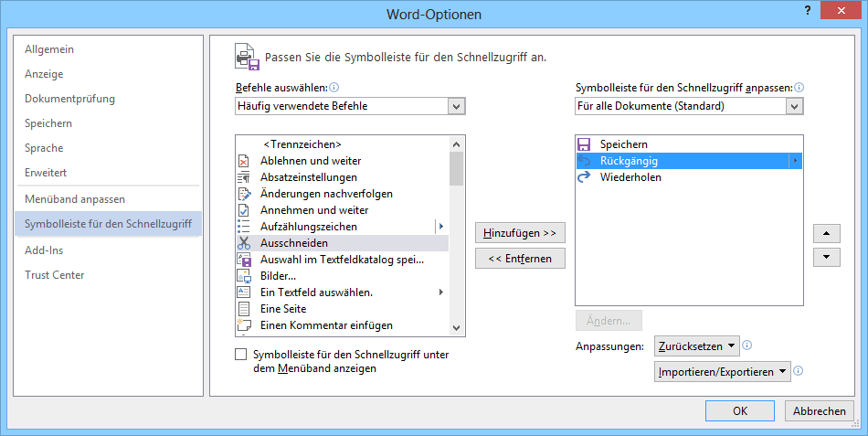The width and height of the screenshot is (868, 436).
Task: Click the Hinzufügen button
Action: 521,233
